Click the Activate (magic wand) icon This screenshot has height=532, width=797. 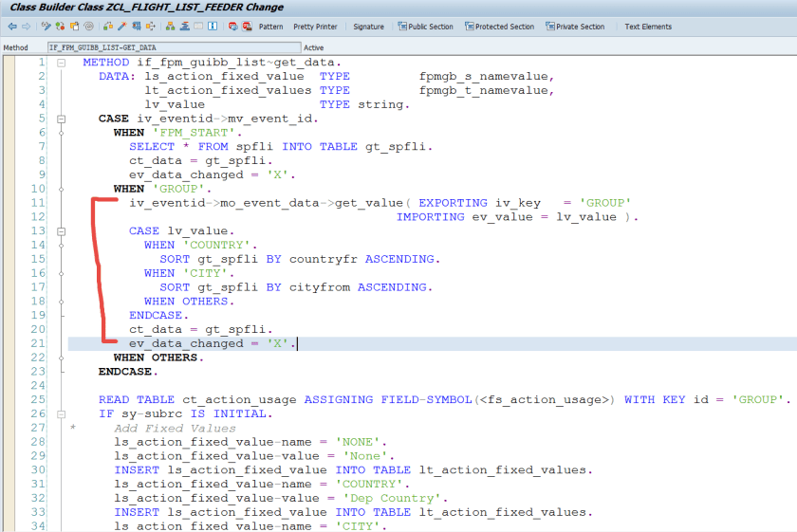(x=121, y=27)
